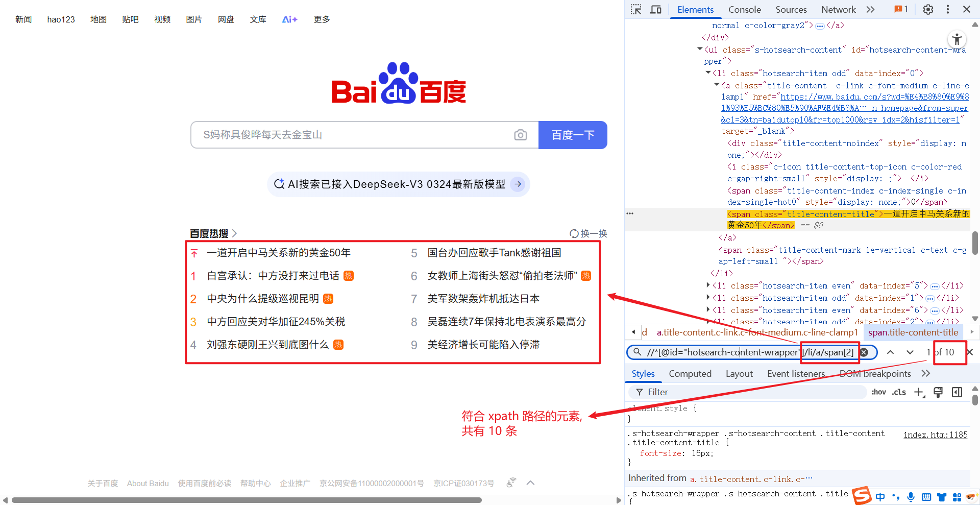This screenshot has width=980, height=505.
Task: Expand li hotsearch-item data-index 6
Action: pos(708,309)
